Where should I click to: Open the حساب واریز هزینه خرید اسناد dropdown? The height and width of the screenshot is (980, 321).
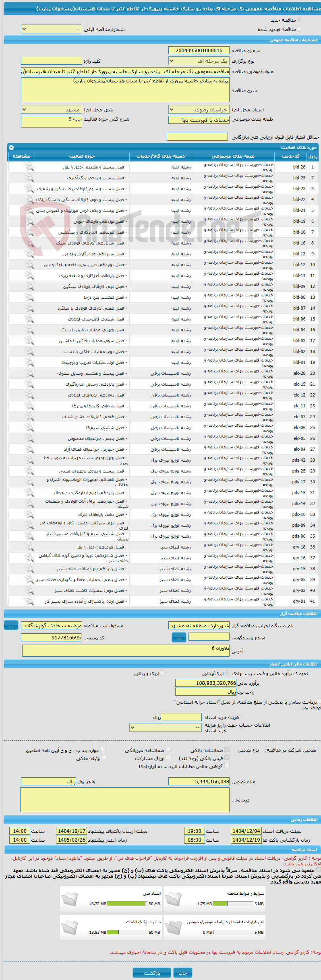[165, 727]
